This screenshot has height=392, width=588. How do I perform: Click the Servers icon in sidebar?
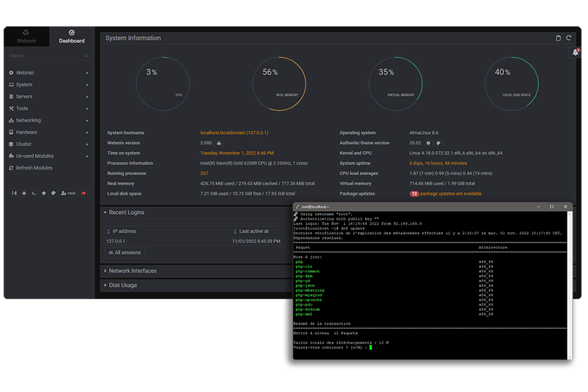pyautogui.click(x=11, y=96)
